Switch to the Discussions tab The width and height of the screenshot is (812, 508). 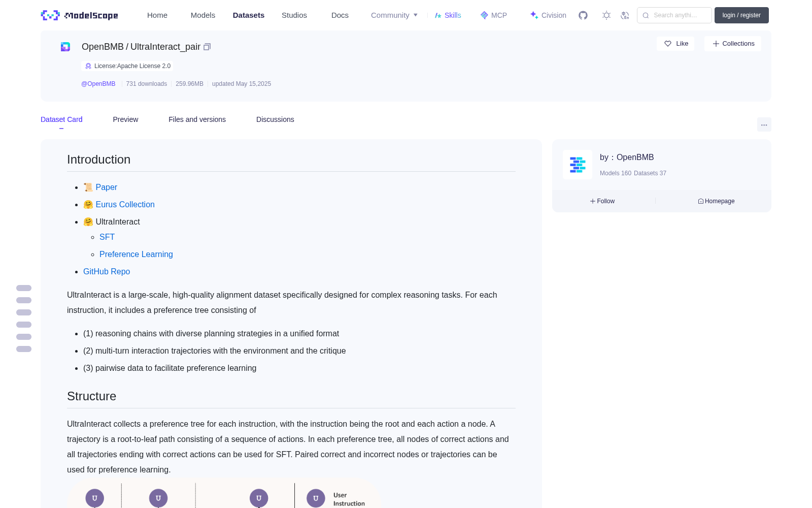click(275, 119)
